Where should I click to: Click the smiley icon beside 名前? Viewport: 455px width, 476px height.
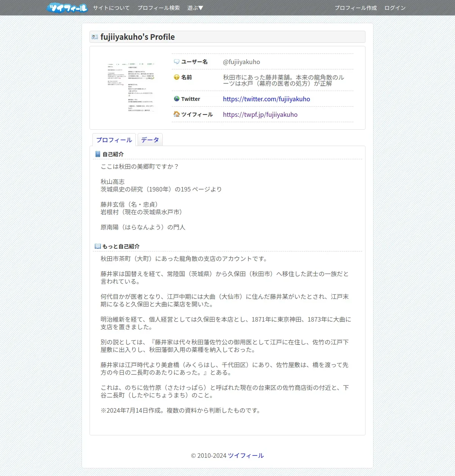click(177, 77)
